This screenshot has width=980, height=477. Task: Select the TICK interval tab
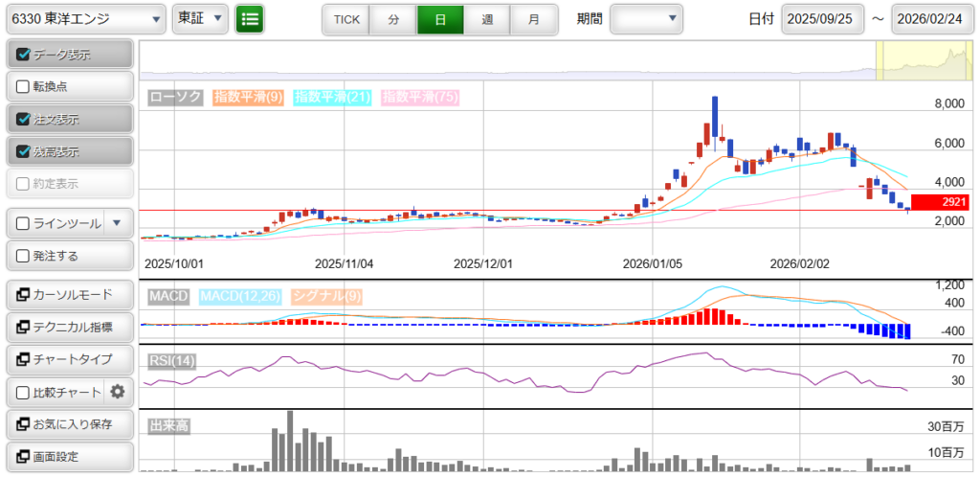point(346,19)
